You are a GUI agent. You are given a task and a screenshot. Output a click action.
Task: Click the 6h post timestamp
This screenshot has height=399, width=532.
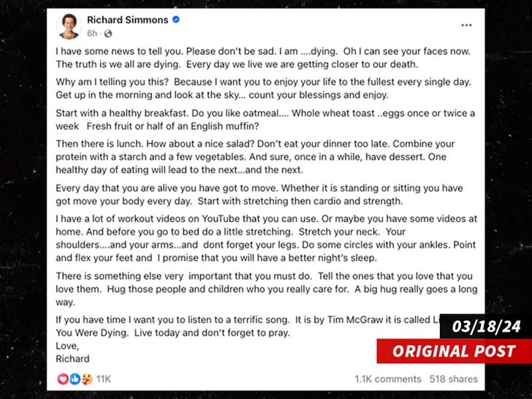pyautogui.click(x=92, y=34)
